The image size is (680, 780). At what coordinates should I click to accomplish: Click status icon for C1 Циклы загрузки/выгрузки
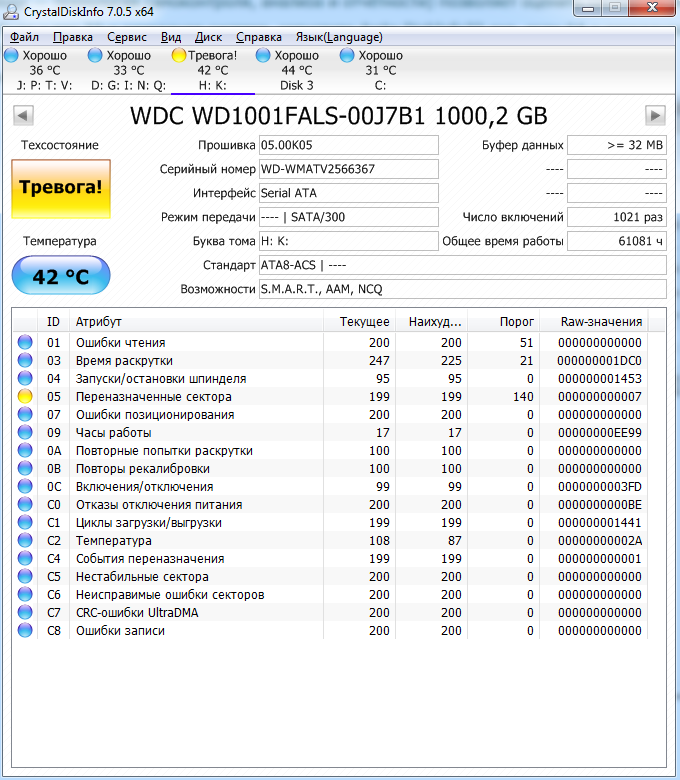[x=25, y=522]
